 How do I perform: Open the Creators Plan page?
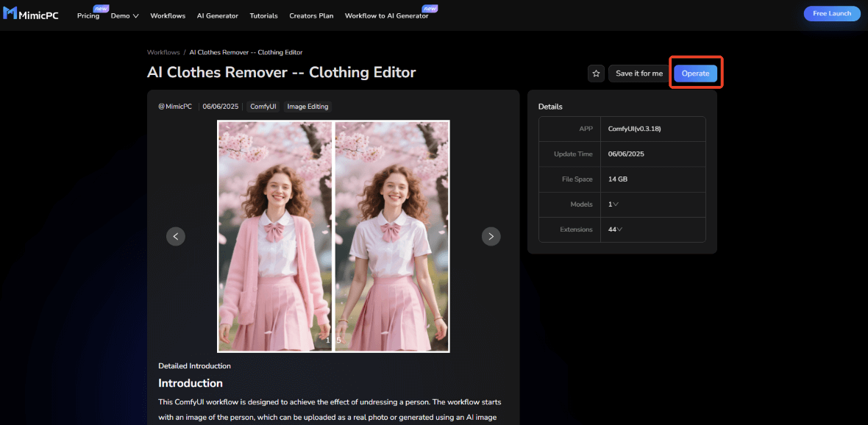[x=311, y=15]
